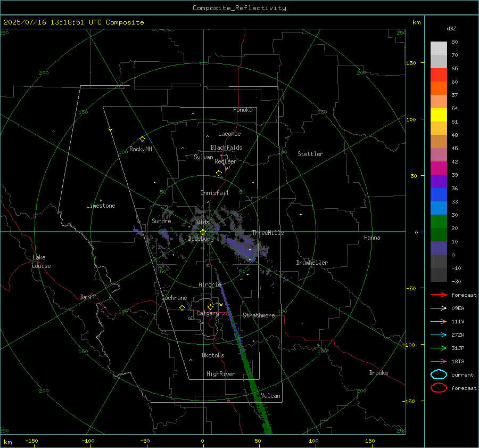Click the 'current' legend label
The image size is (479, 448).
[x=463, y=375]
